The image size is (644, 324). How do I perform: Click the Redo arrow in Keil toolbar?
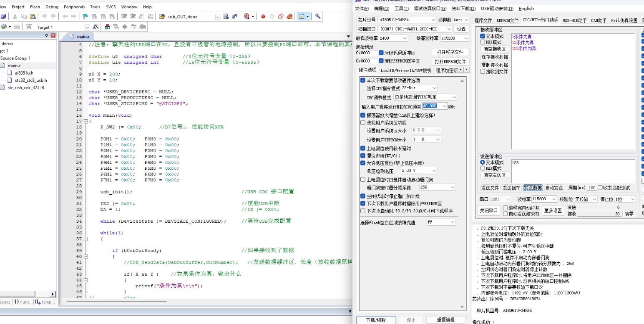54,16
